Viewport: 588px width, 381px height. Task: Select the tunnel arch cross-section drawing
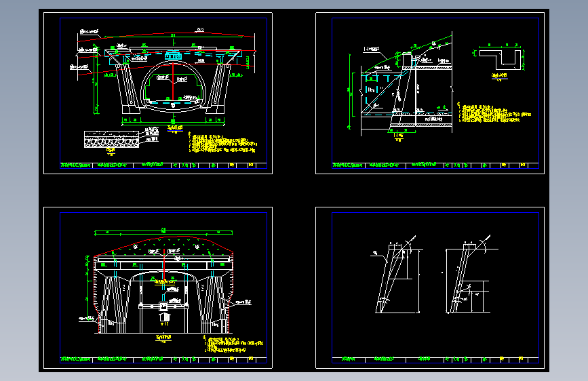[167, 77]
